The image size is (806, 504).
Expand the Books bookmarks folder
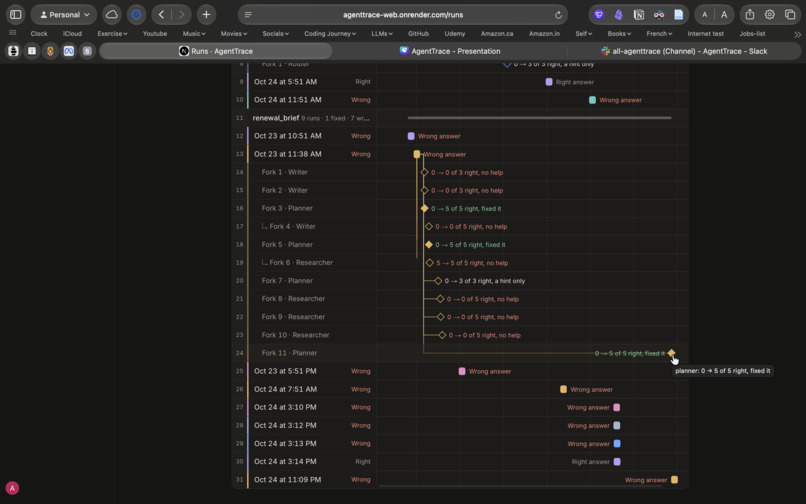[x=619, y=33]
